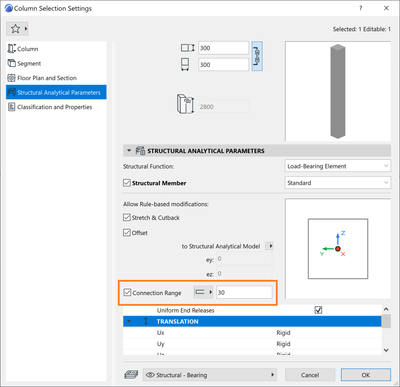The height and width of the screenshot is (387, 400).
Task: Click the Structural Analytical Parameters panel header icon
Action: coord(140,151)
